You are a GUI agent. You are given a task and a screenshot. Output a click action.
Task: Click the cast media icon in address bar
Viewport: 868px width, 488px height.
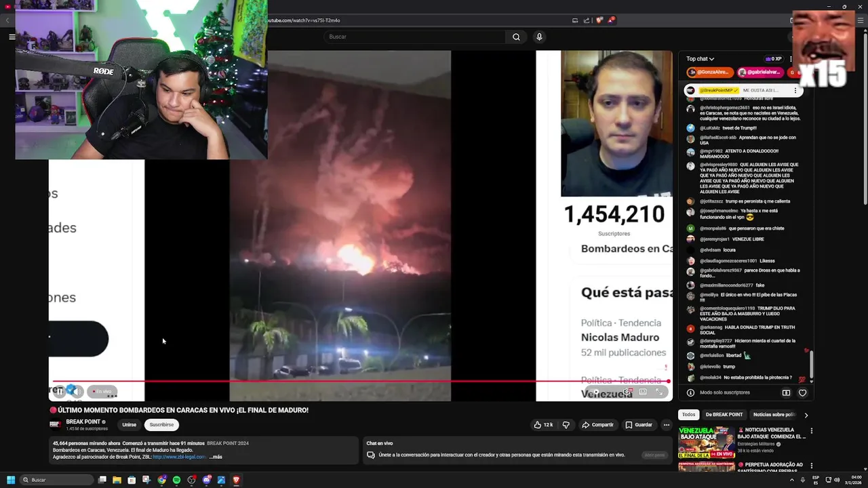point(575,20)
